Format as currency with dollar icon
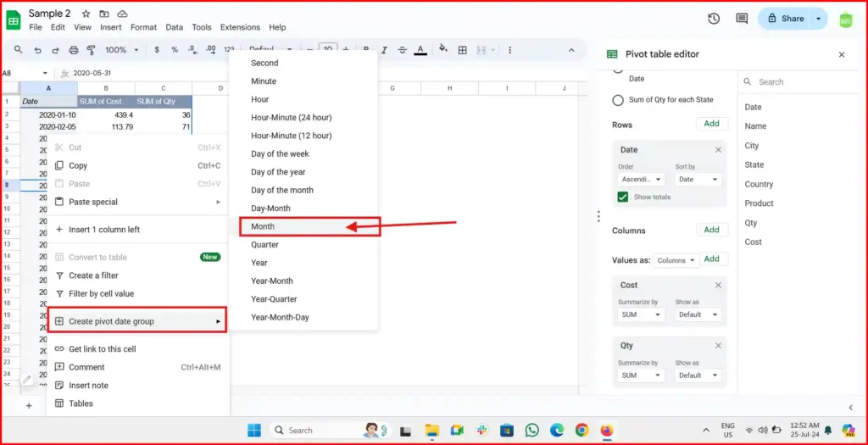Image resolution: width=868 pixels, height=445 pixels. point(157,50)
